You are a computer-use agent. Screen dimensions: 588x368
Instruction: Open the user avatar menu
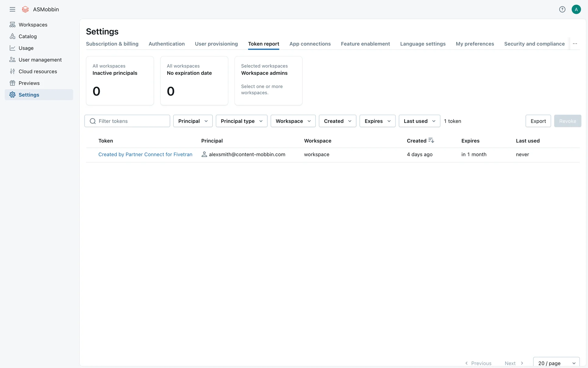(576, 9)
